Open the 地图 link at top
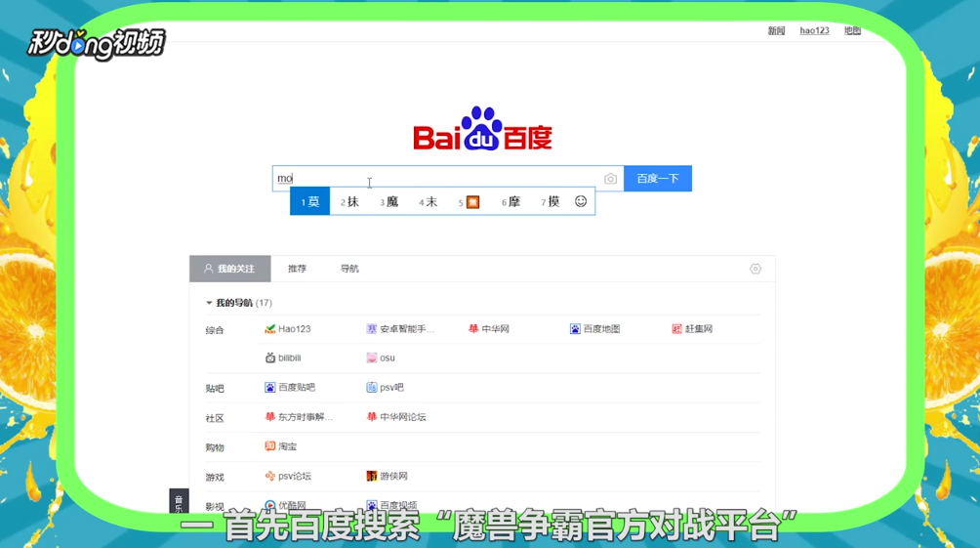This screenshot has width=980, height=548. point(852,30)
